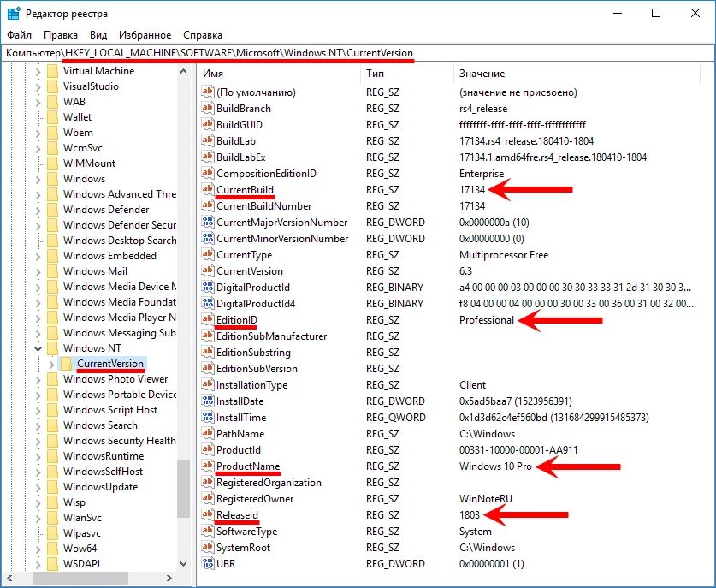This screenshot has height=588, width=716.
Task: Expand the Windows Search key
Action: click(38, 426)
